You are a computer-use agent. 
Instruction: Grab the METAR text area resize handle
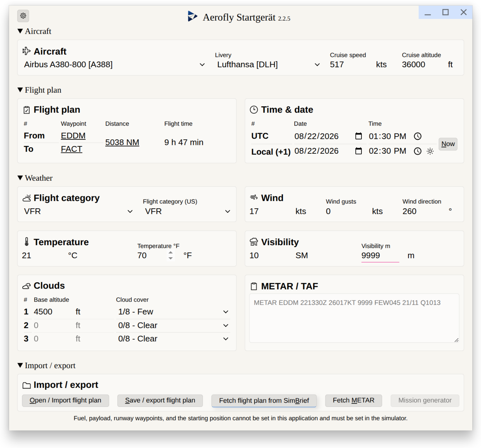pos(456,340)
